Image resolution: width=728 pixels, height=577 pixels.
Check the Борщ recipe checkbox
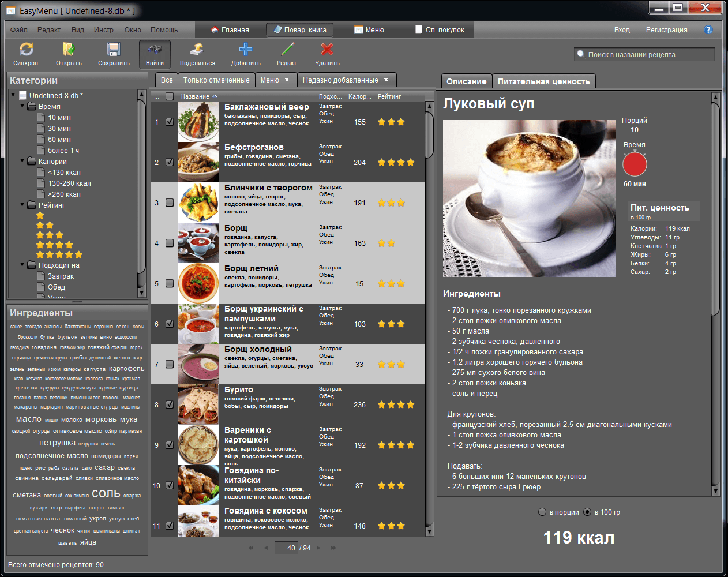(170, 243)
